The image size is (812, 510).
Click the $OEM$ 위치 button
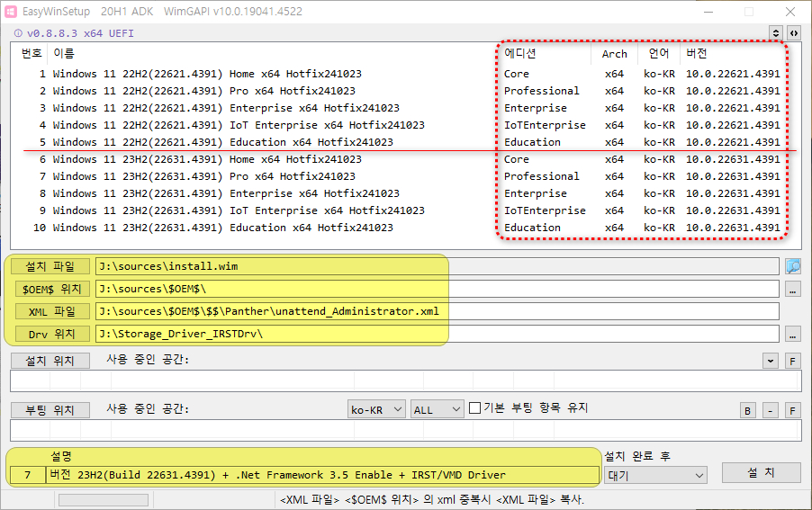click(x=50, y=289)
